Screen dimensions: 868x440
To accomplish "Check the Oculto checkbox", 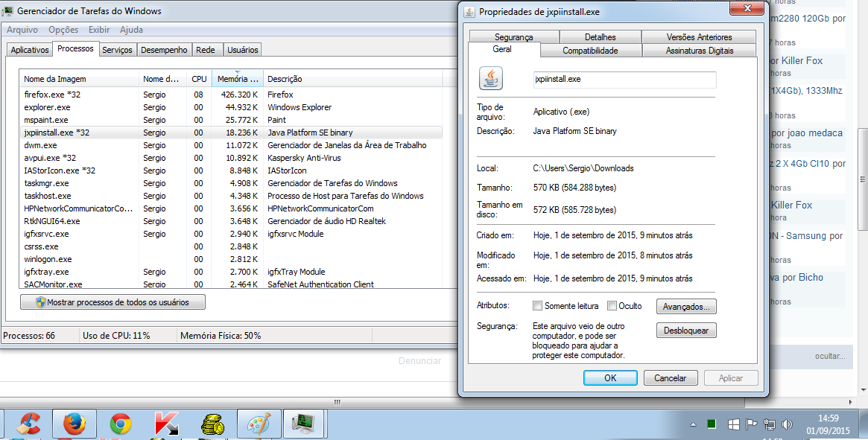I will (x=612, y=305).
